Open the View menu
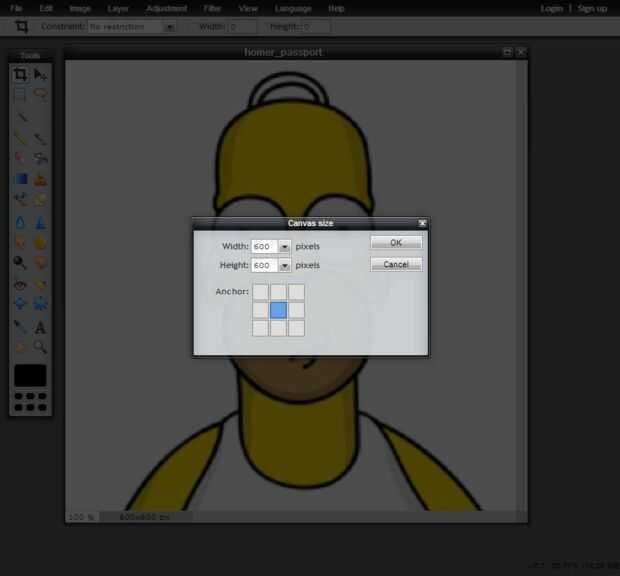 248,8
